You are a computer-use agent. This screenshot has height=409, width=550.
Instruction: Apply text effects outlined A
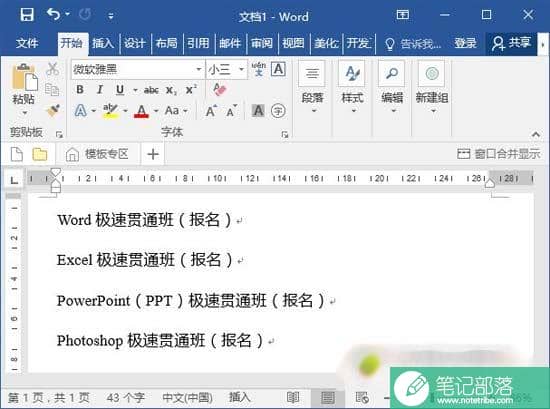pyautogui.click(x=81, y=111)
